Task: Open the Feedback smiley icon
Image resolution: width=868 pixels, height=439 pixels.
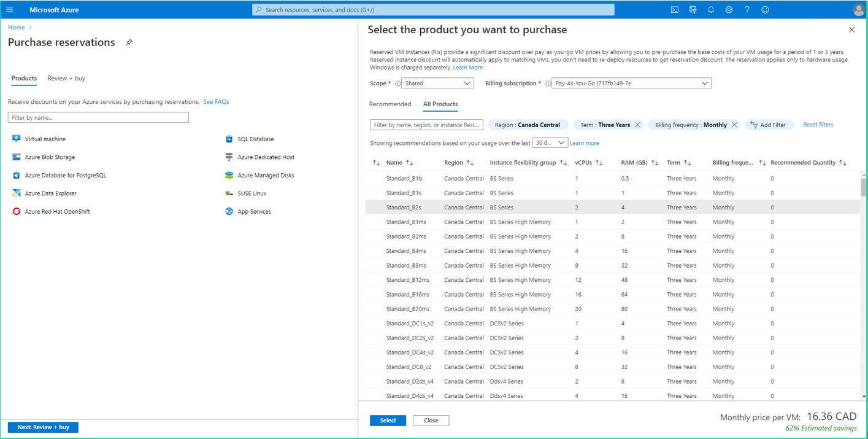Action: click(765, 10)
